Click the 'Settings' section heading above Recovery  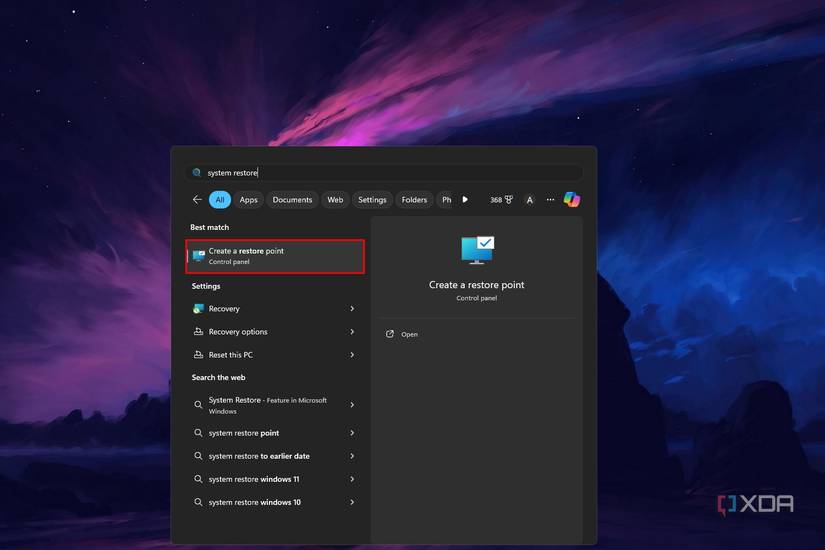206,286
